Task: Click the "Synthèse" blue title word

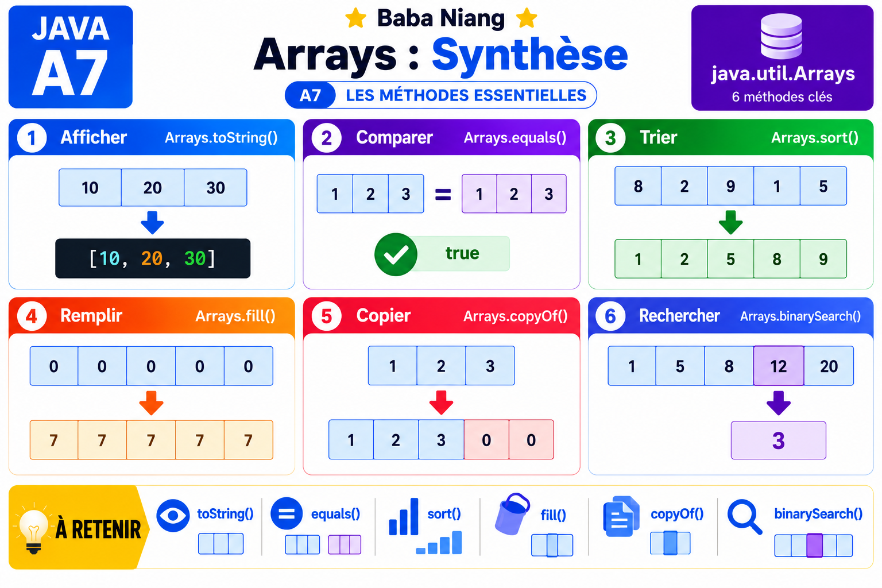Action: click(530, 55)
